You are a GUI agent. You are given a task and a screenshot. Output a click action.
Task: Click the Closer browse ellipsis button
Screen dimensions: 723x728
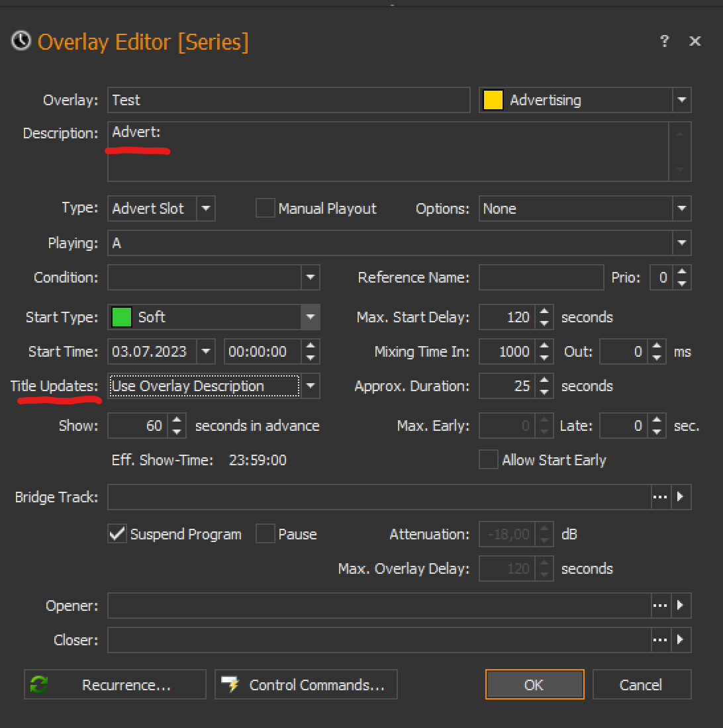coord(660,640)
